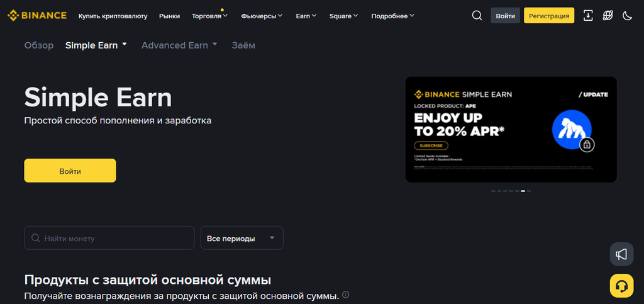
Task: Click the download app icon in the header
Action: pyautogui.click(x=588, y=16)
